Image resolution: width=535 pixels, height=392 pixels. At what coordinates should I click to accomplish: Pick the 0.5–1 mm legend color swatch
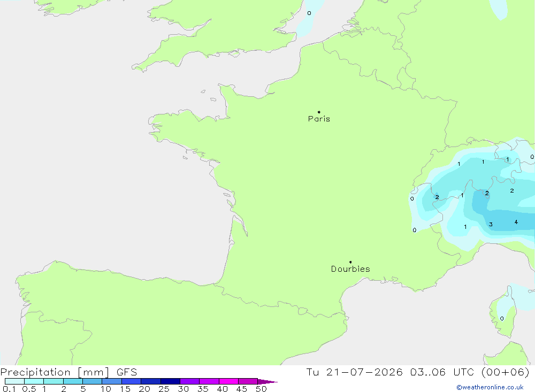click(x=34, y=381)
